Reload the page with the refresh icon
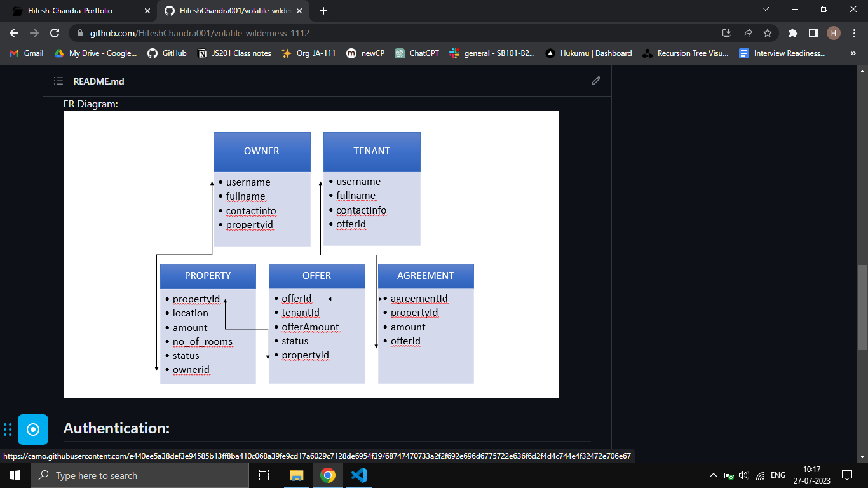This screenshot has height=488, width=868. (55, 33)
